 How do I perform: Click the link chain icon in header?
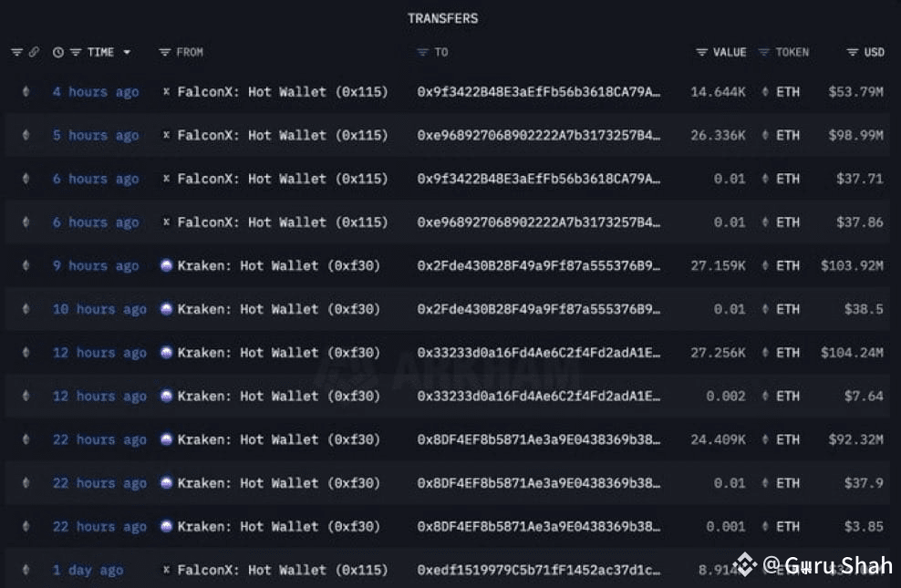(34, 52)
